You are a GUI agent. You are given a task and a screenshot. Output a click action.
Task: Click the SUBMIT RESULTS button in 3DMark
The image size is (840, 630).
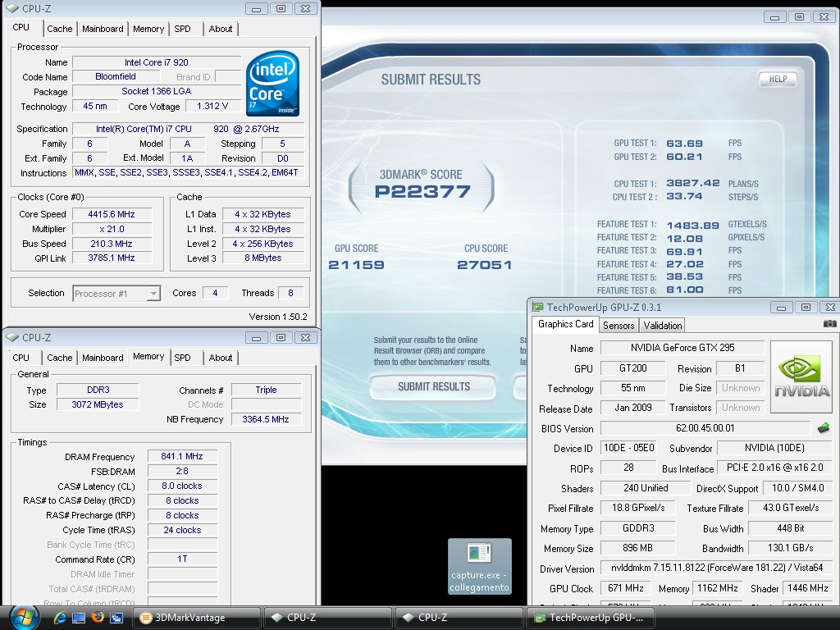[433, 387]
